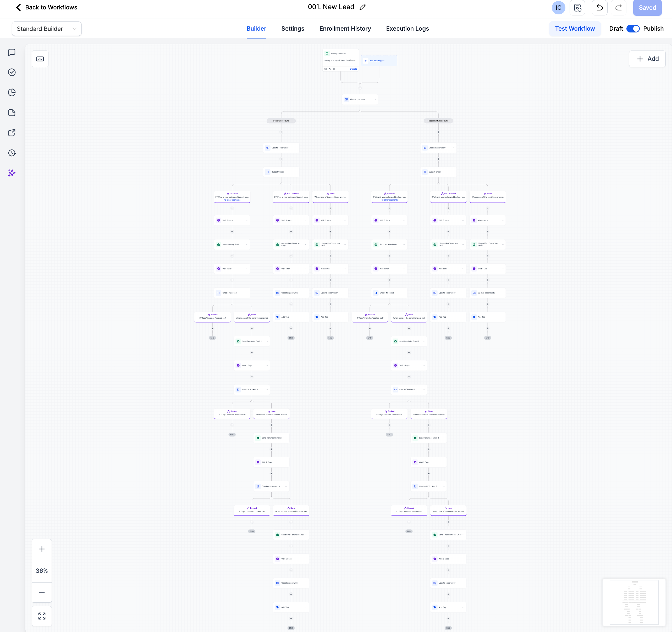Go Back to Workflows

[x=47, y=7]
